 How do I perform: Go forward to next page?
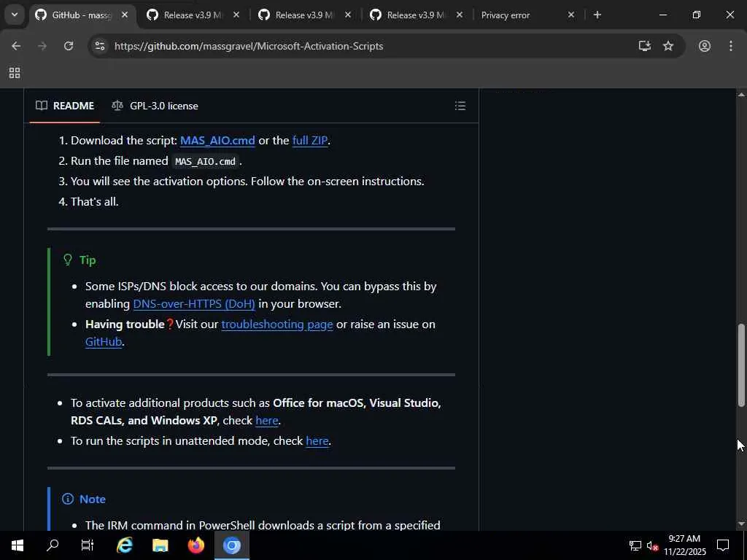coord(42,46)
